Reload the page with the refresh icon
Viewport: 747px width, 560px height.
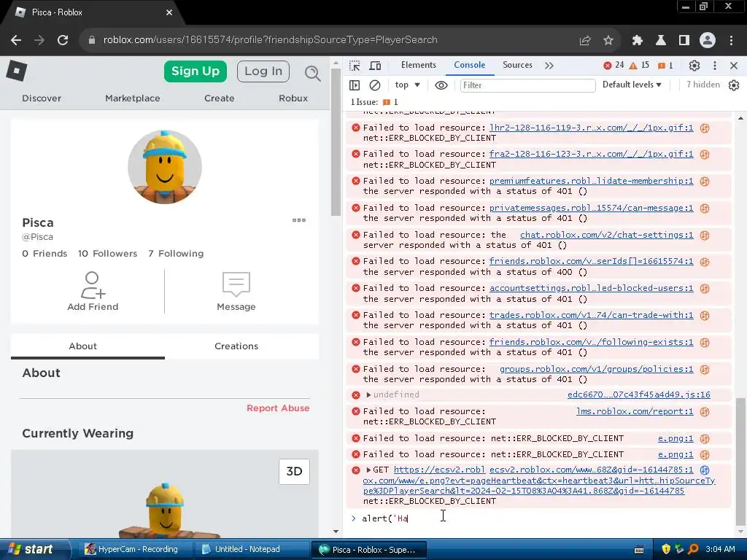tap(63, 41)
